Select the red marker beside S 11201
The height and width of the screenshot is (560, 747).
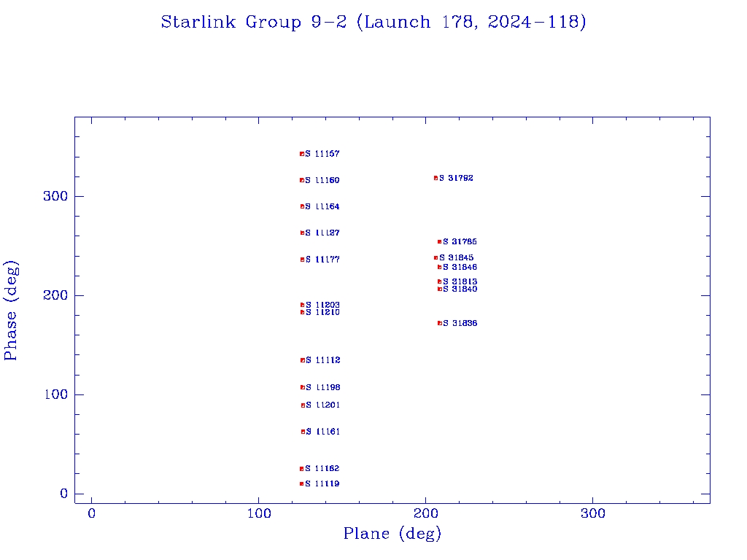pos(303,405)
